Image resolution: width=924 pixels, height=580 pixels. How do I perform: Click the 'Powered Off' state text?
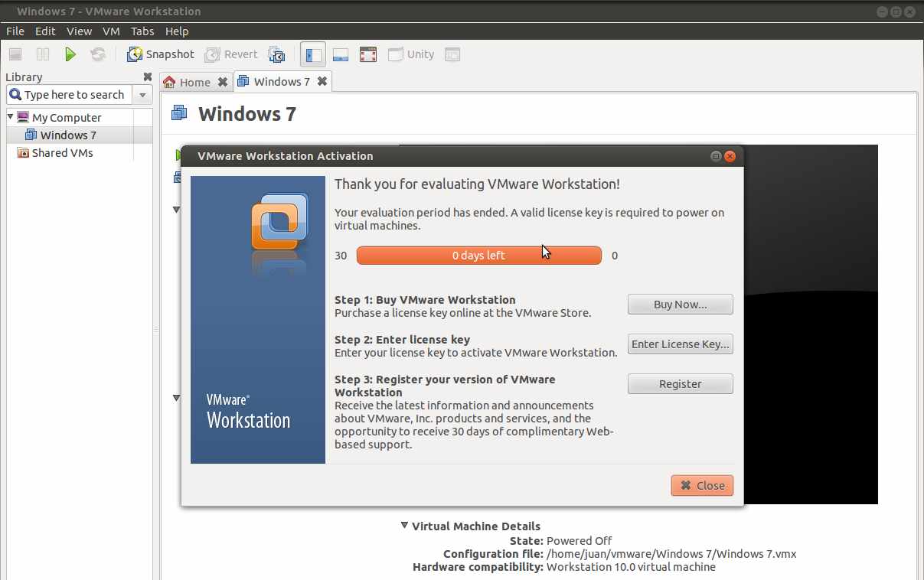(580, 540)
